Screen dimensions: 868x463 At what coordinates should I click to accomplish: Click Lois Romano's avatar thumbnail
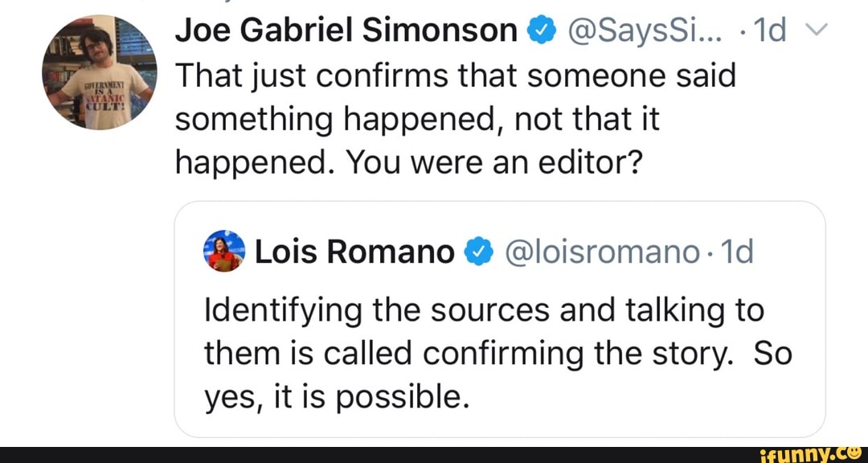[x=223, y=251]
